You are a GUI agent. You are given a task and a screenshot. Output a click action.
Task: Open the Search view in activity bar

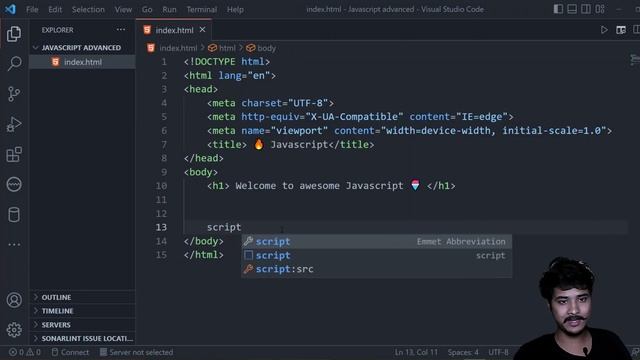tap(14, 64)
